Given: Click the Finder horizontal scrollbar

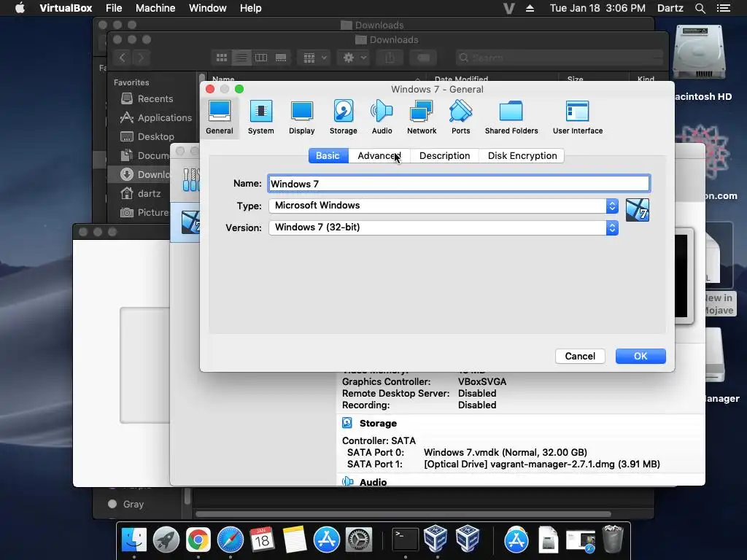Looking at the screenshot, I should click(403, 514).
